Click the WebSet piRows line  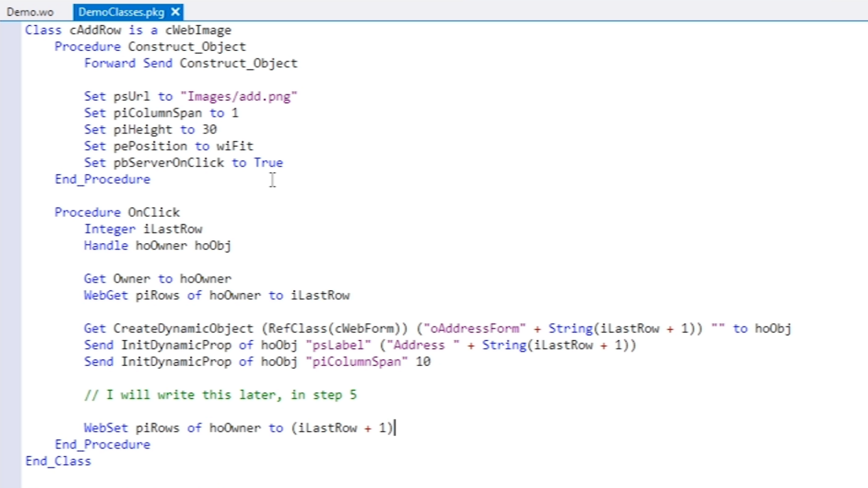238,428
